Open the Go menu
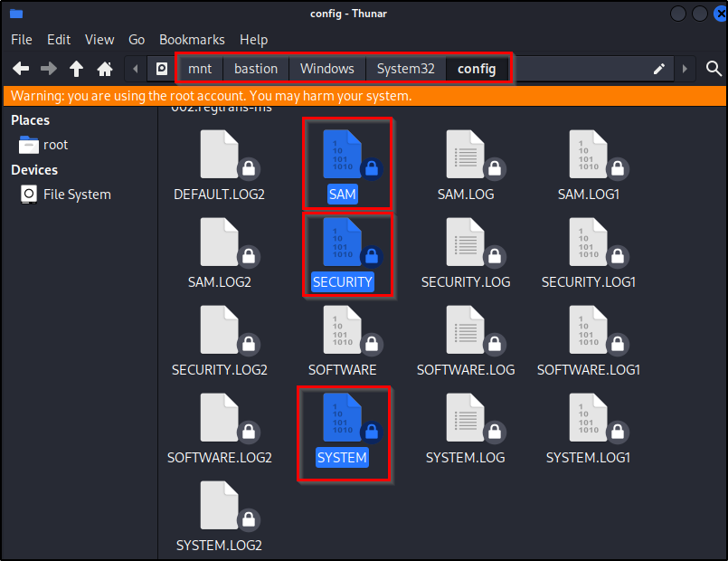728x561 pixels. (137, 40)
